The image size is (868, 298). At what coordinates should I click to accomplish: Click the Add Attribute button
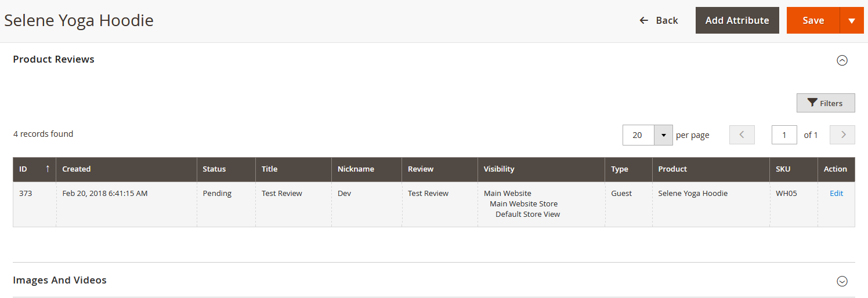click(737, 20)
